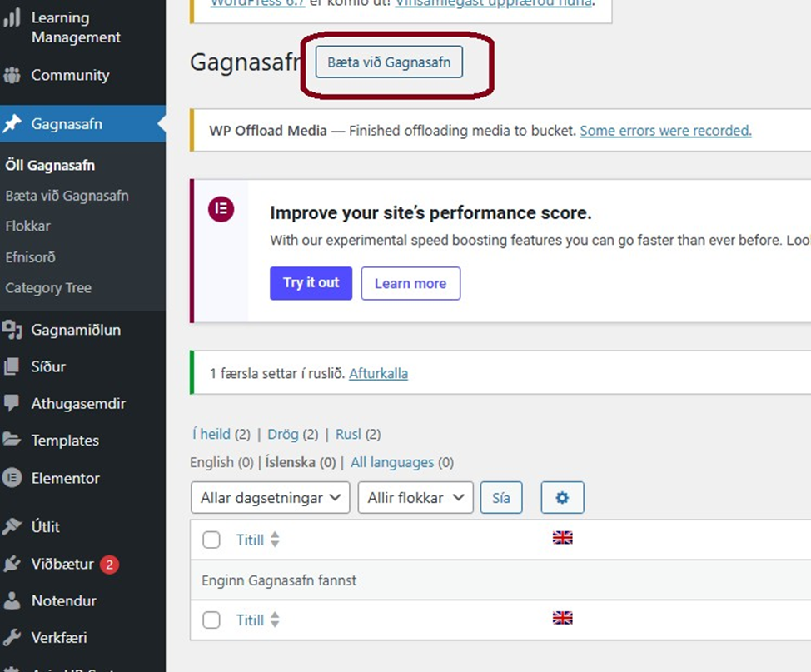Click the Community people icon in sidebar
This screenshot has height=672, width=811.
[12, 75]
